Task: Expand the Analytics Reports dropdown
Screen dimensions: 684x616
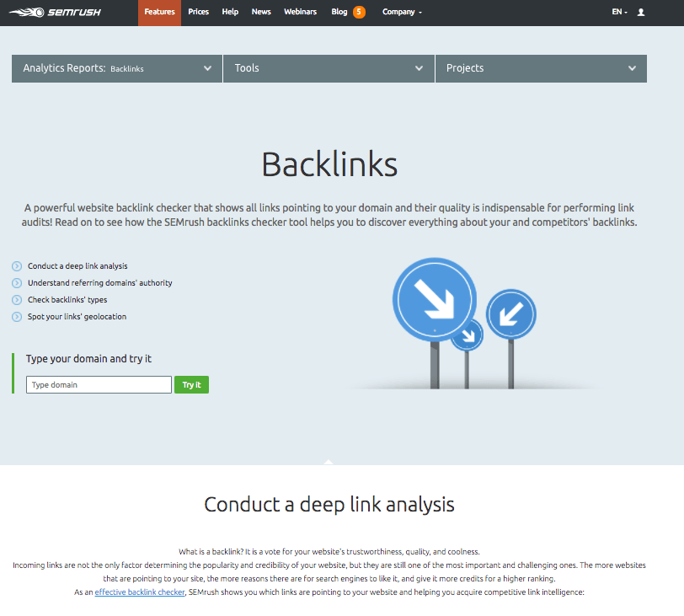Action: click(117, 68)
